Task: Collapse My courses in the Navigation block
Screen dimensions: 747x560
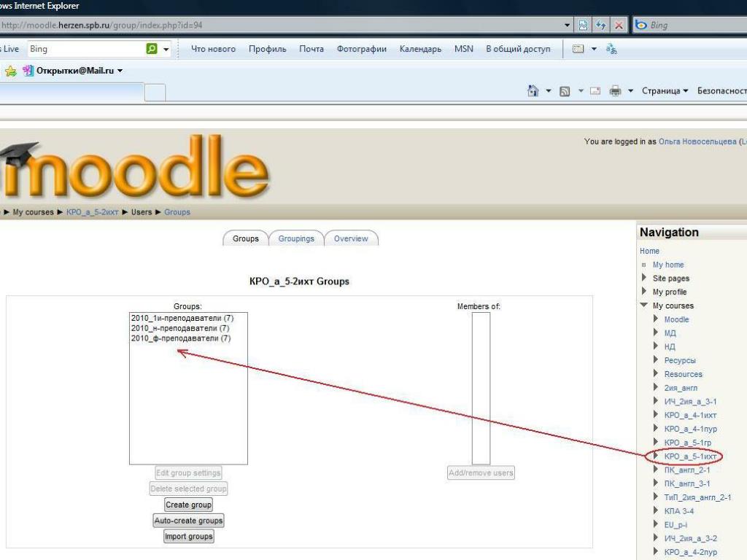Action: click(644, 305)
